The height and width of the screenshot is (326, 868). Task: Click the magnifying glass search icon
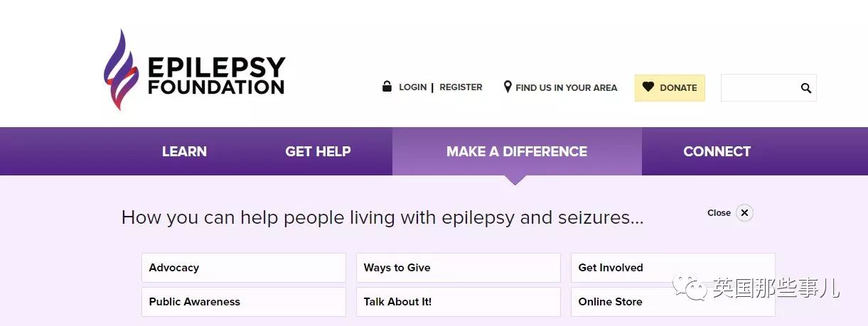(x=806, y=88)
